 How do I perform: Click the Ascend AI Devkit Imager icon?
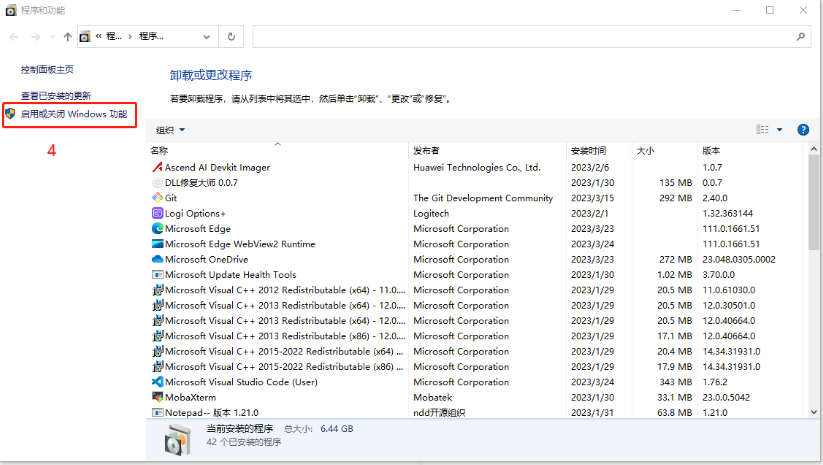(157, 167)
